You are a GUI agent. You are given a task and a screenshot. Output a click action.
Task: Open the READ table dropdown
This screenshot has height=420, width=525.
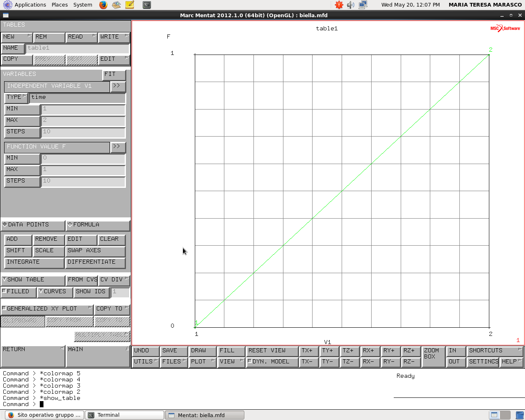82,37
